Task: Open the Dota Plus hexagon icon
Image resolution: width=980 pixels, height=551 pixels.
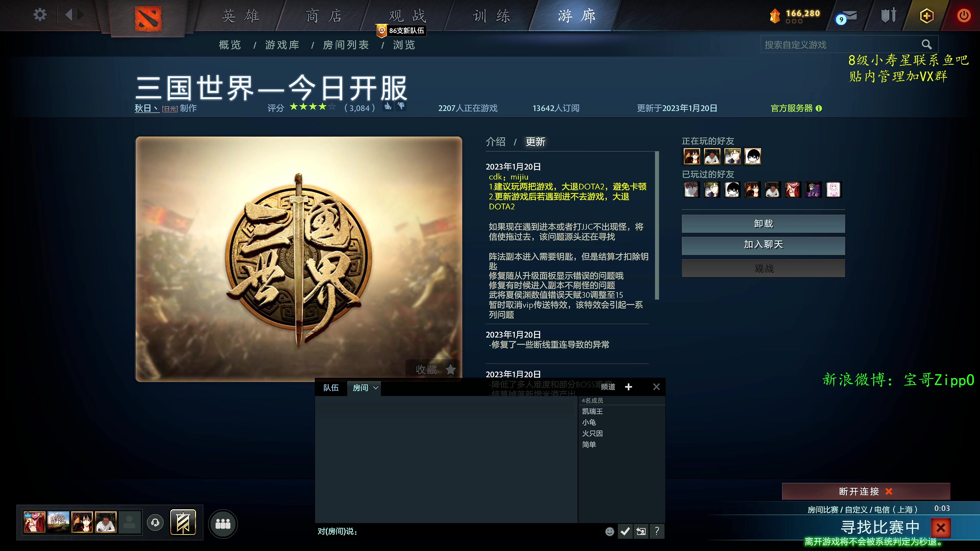Action: click(x=926, y=16)
